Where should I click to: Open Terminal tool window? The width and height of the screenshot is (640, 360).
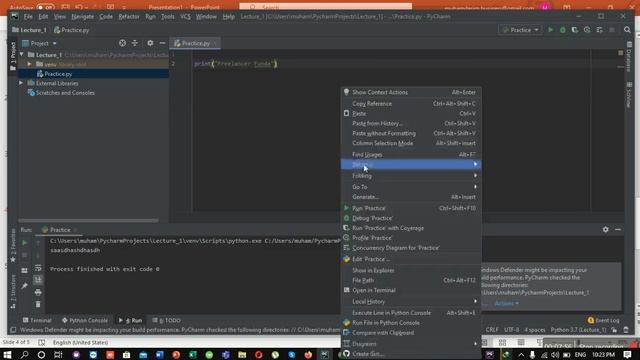click(x=37, y=320)
